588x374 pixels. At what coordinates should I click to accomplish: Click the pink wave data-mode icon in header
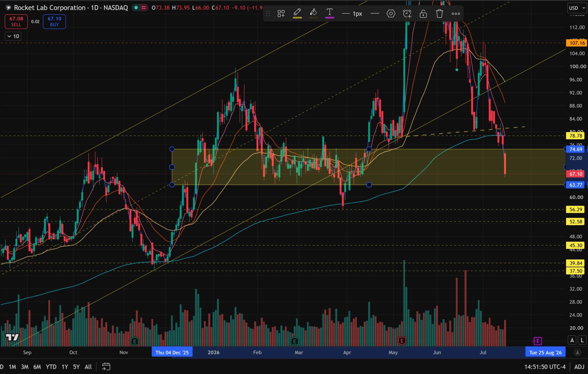(144, 8)
